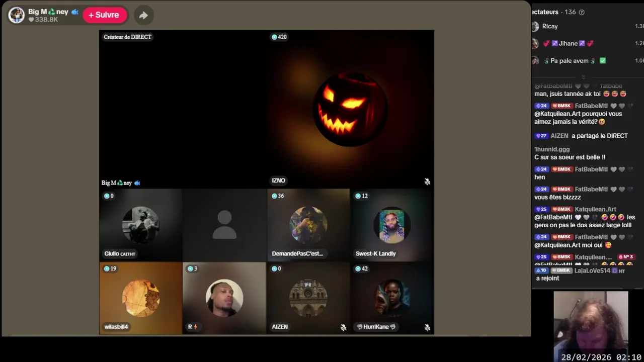Click the N°3 rank badge in chat
The image size is (644, 362).
point(625,257)
